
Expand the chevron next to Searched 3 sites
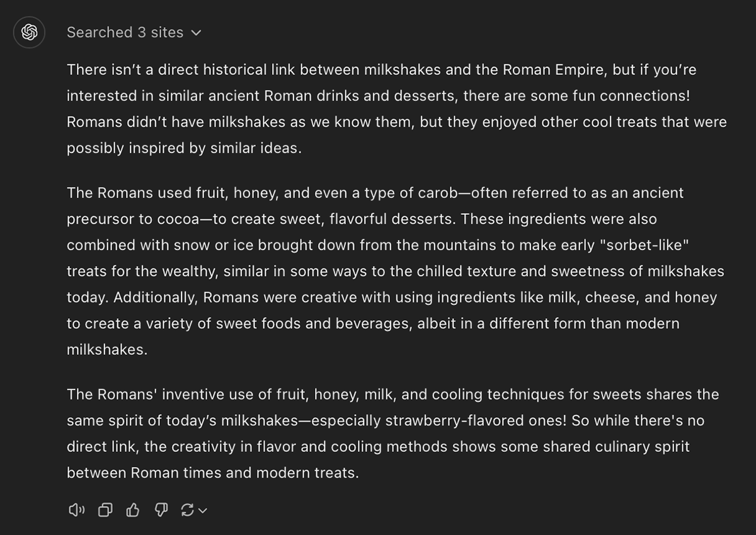tap(196, 32)
